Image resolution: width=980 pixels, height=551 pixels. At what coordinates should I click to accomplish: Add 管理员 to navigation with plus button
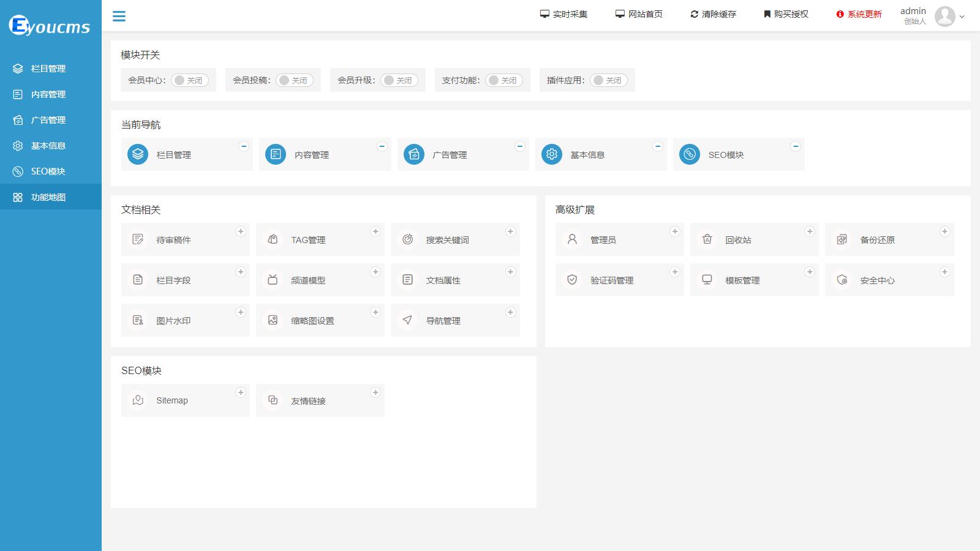(x=674, y=231)
